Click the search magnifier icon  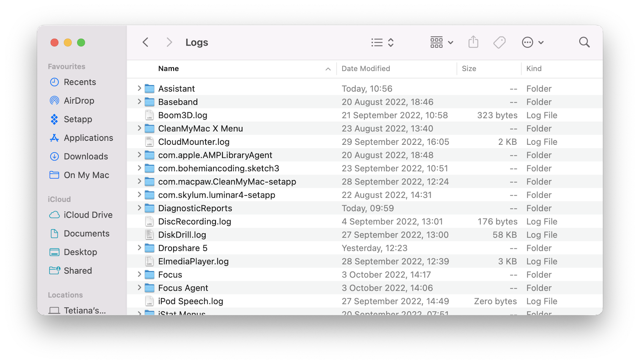pos(584,42)
